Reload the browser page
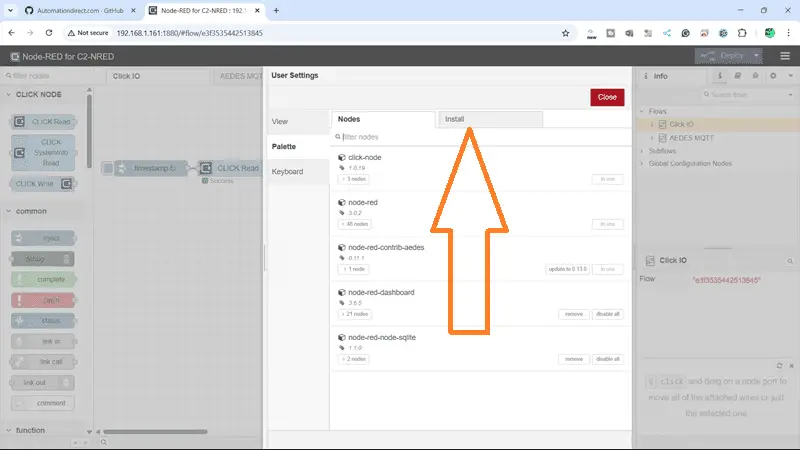 49,33
